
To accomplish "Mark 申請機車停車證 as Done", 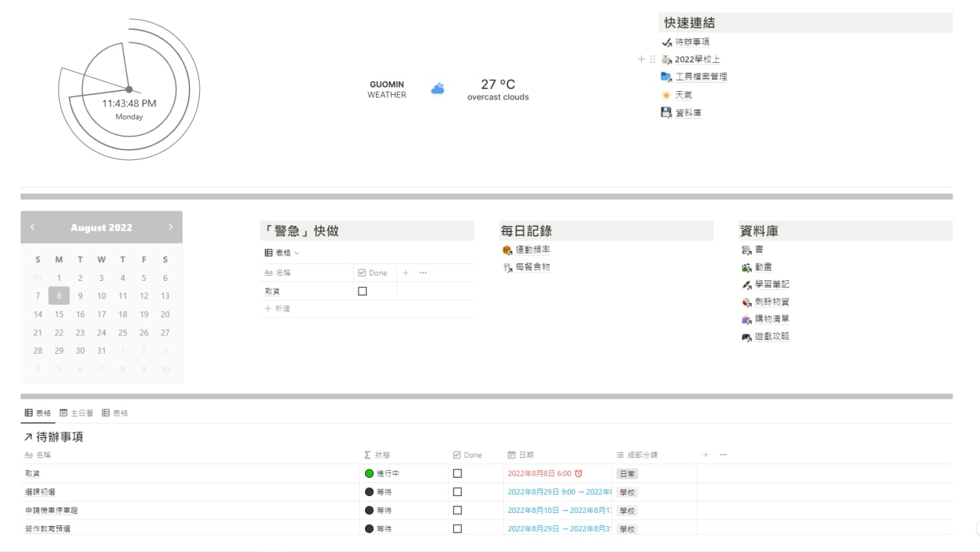I will 458,510.
